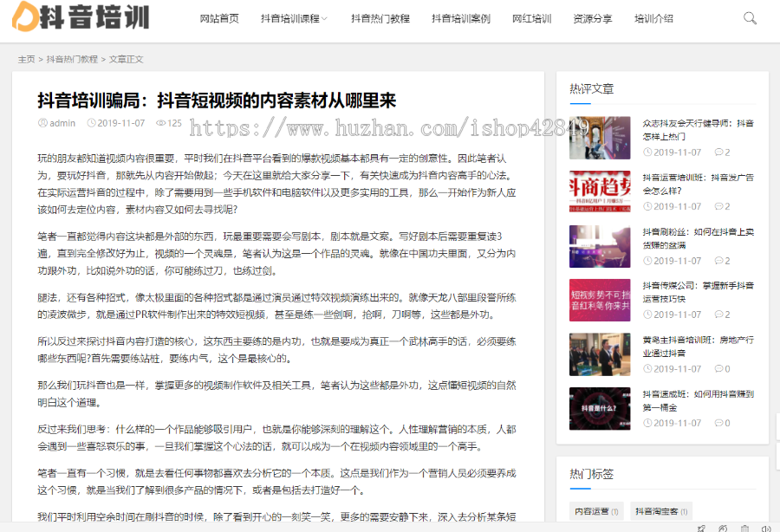Click the eye views icon beside 125
This screenshot has height=532, width=780.
coord(160,123)
